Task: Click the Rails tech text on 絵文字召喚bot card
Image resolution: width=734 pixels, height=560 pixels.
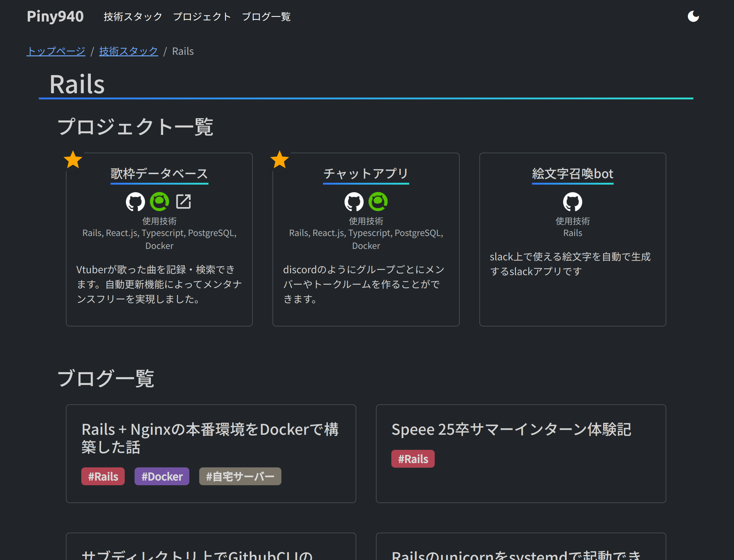Action: [x=573, y=233]
